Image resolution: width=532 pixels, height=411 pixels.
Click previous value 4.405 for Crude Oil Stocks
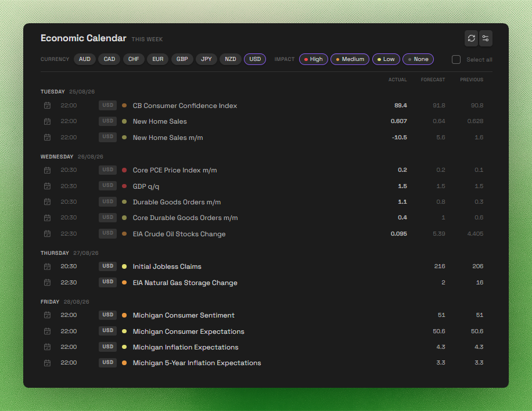[475, 233]
